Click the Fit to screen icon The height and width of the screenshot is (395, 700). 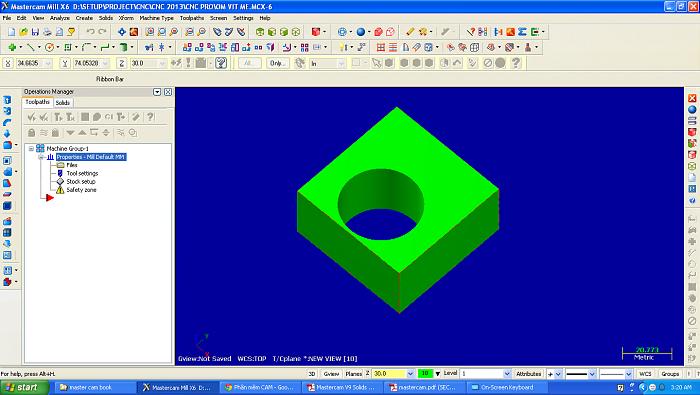(121, 32)
